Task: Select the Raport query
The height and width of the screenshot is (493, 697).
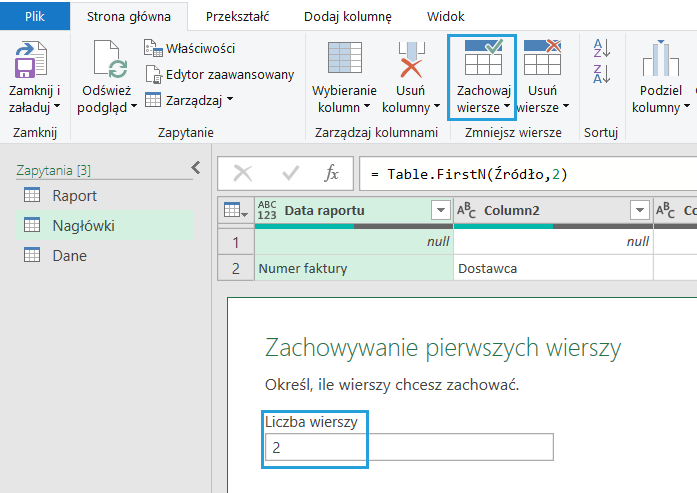Action: pos(75,195)
